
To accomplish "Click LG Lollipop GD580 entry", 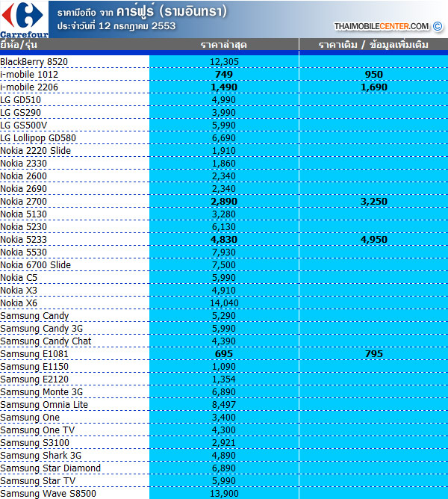I will [x=38, y=138].
